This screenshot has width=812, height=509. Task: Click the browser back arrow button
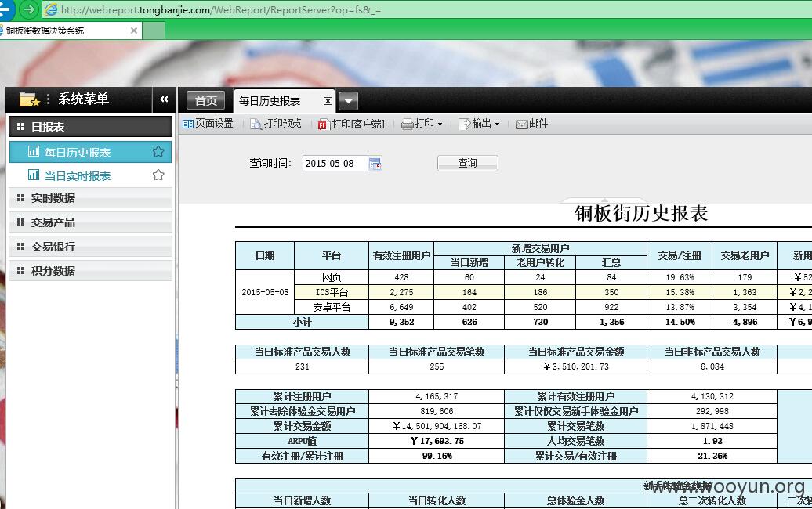pyautogui.click(x=5, y=9)
